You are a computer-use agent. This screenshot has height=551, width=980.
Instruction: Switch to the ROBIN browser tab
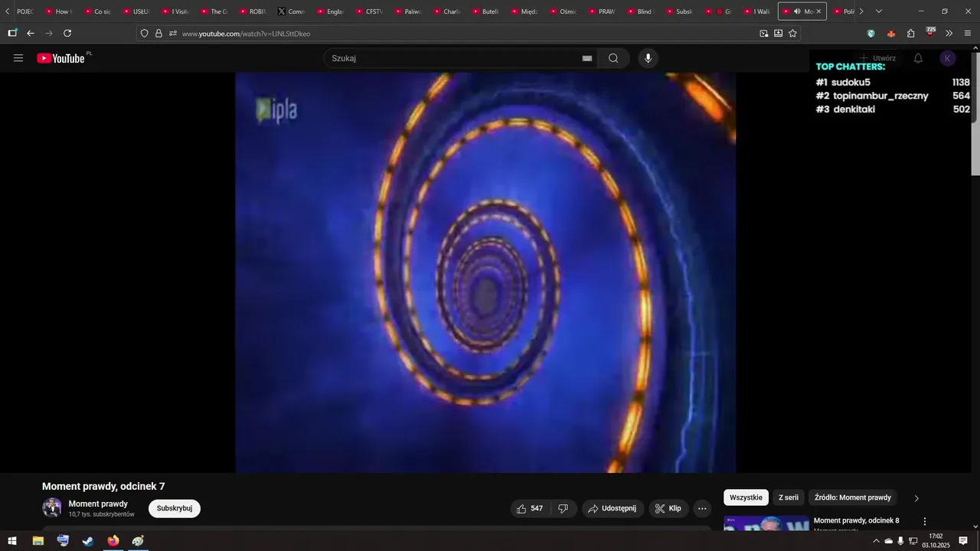[x=252, y=11]
